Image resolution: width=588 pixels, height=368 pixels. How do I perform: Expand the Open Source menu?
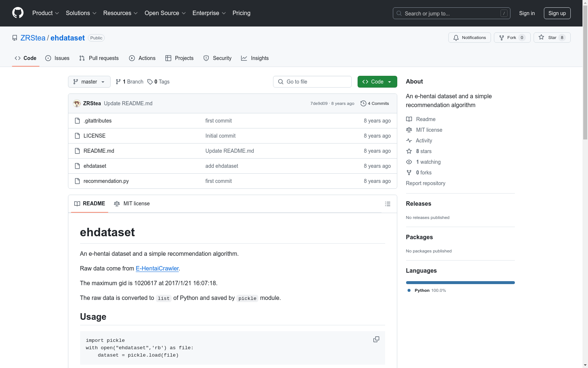165,13
